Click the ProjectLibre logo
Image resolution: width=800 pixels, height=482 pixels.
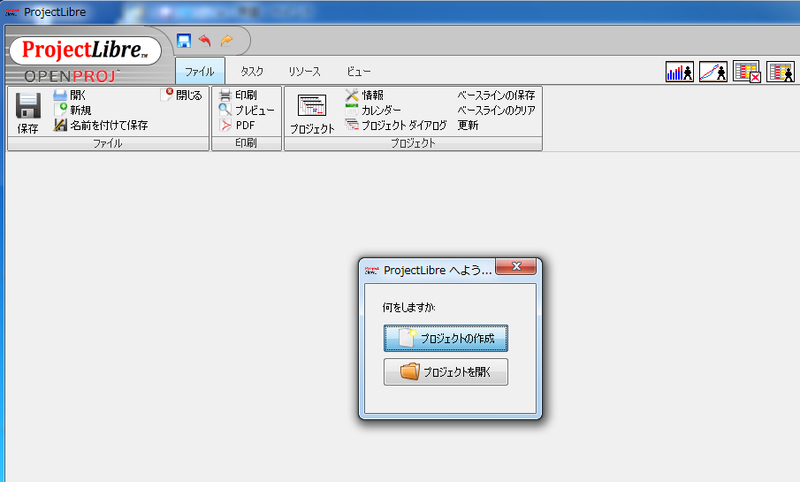85,50
